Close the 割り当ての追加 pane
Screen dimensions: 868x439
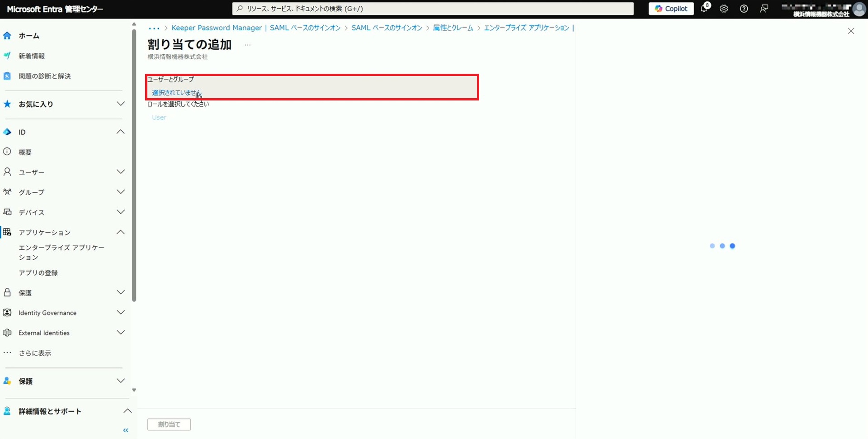851,31
